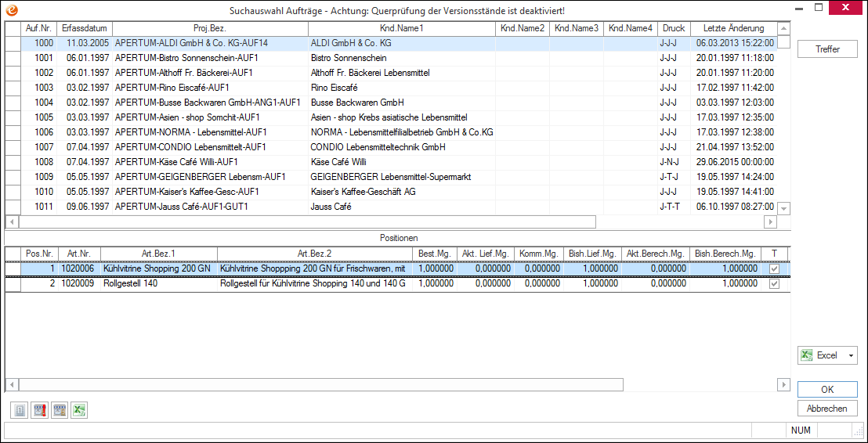This screenshot has height=443, width=868.
Task: Click the orders list horizontal scrollbar right arrow
Action: (x=770, y=221)
